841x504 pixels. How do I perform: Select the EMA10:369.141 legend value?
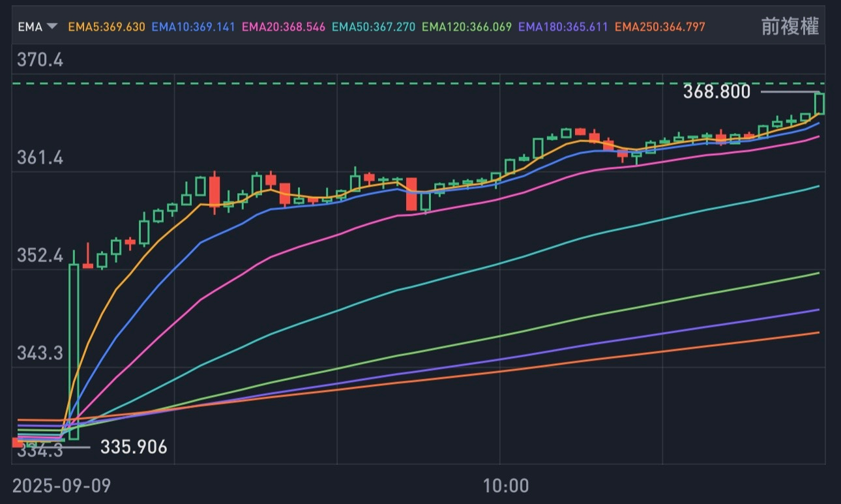click(x=194, y=27)
